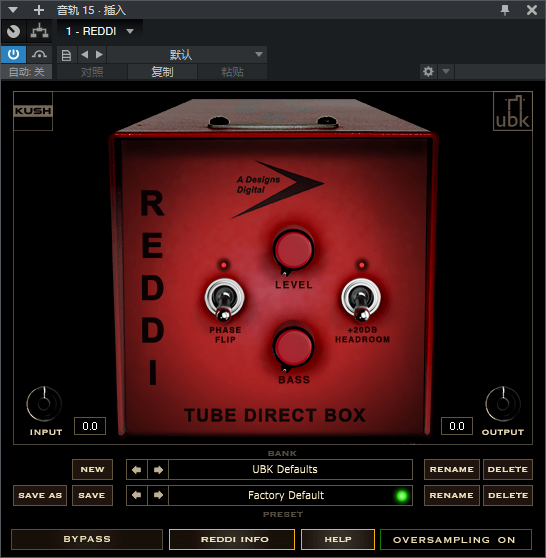Go to next host preset arrow
This screenshot has height=558, width=546.
[x=99, y=54]
